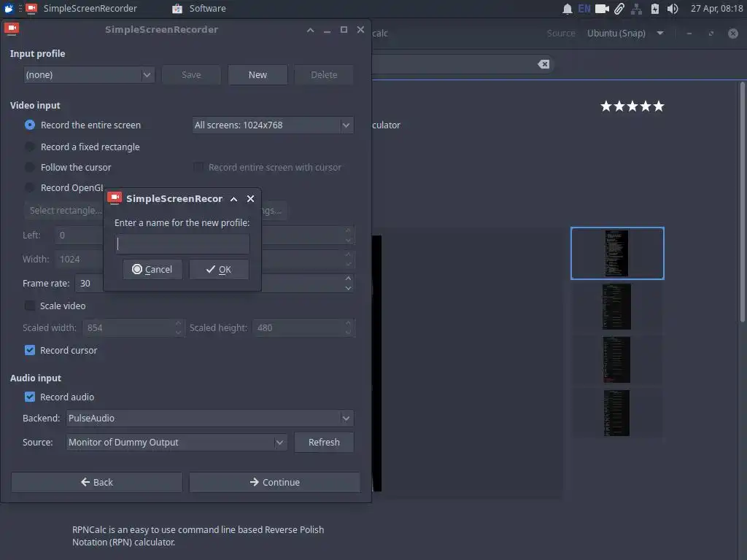Click the Save profile button
The width and height of the screenshot is (747, 560).
pos(191,75)
